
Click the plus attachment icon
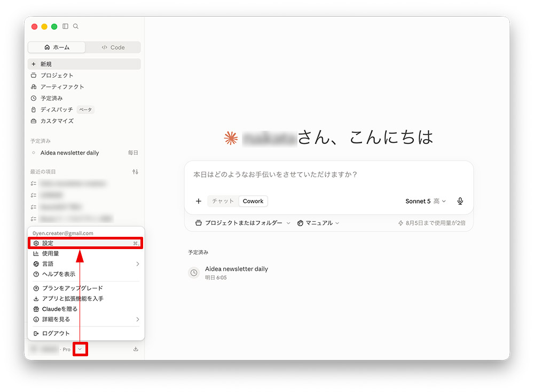(199, 201)
